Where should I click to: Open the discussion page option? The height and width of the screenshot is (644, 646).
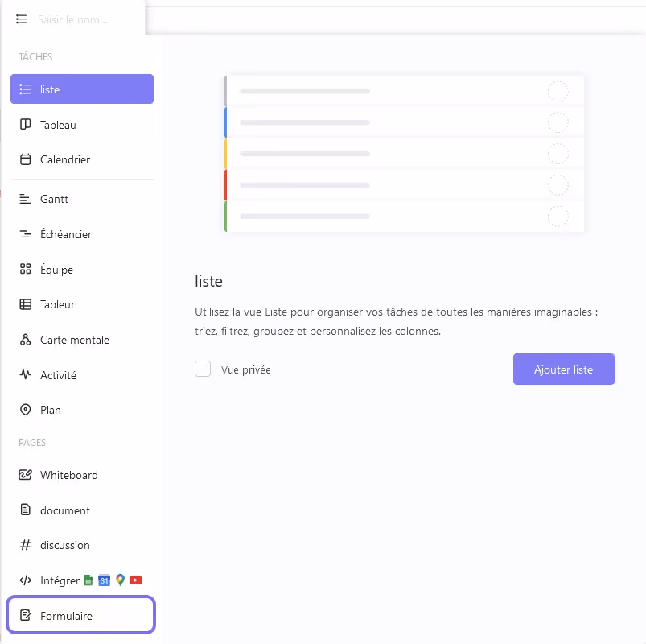[65, 545]
